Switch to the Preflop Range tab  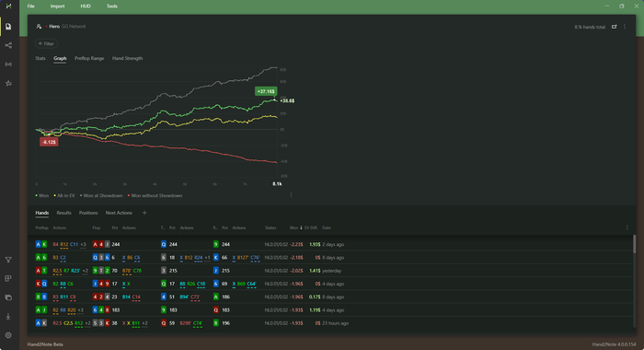89,58
